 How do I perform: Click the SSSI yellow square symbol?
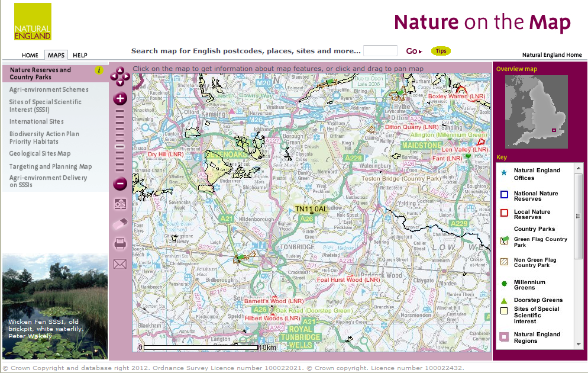click(x=505, y=311)
